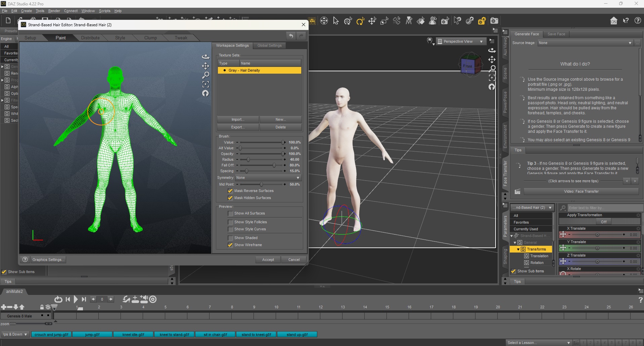Enable Show Style Follicles
Screen dimensions: 644x346
(x=230, y=222)
